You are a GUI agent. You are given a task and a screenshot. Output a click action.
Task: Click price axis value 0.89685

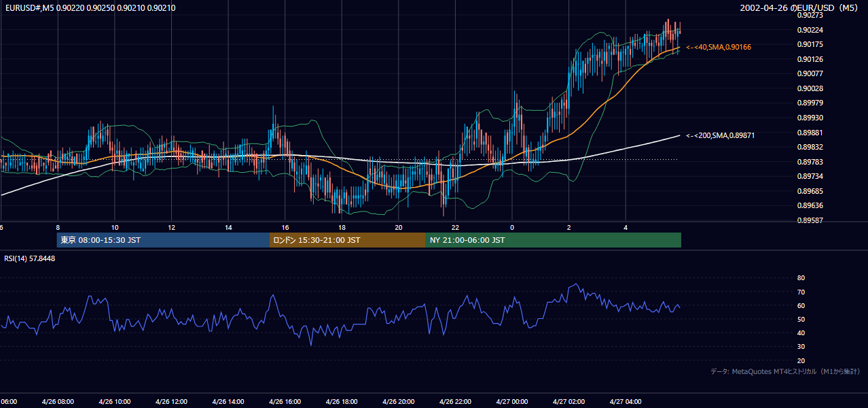pos(810,191)
